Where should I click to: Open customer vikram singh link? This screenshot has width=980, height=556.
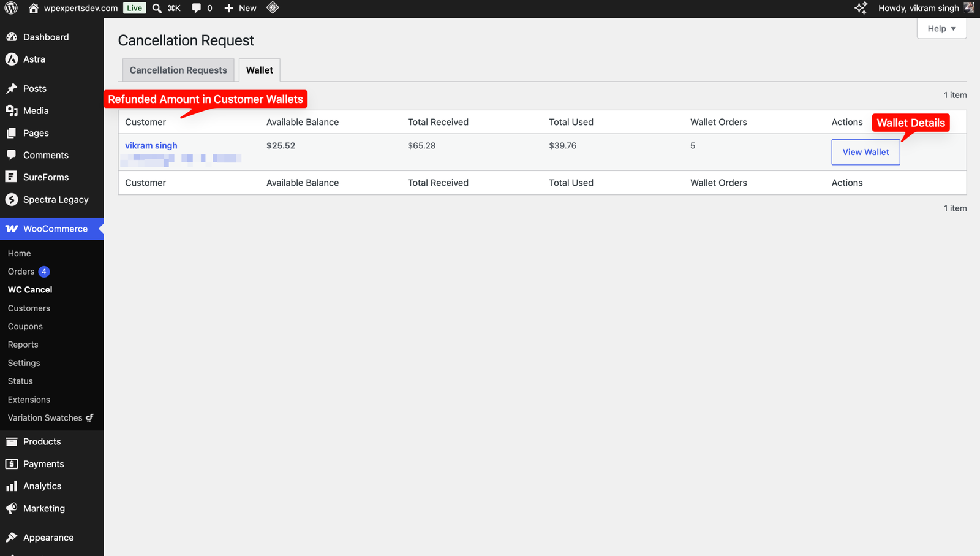[x=151, y=145]
